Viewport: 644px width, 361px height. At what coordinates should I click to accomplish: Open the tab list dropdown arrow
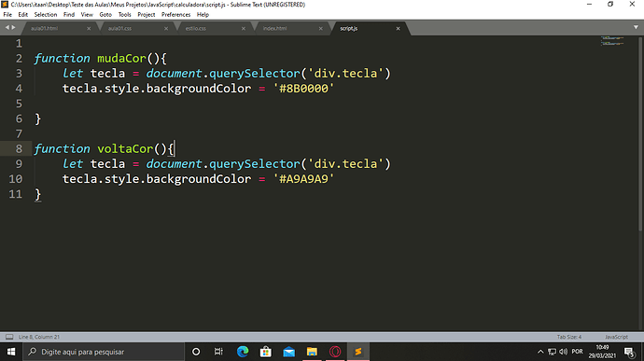636,27
